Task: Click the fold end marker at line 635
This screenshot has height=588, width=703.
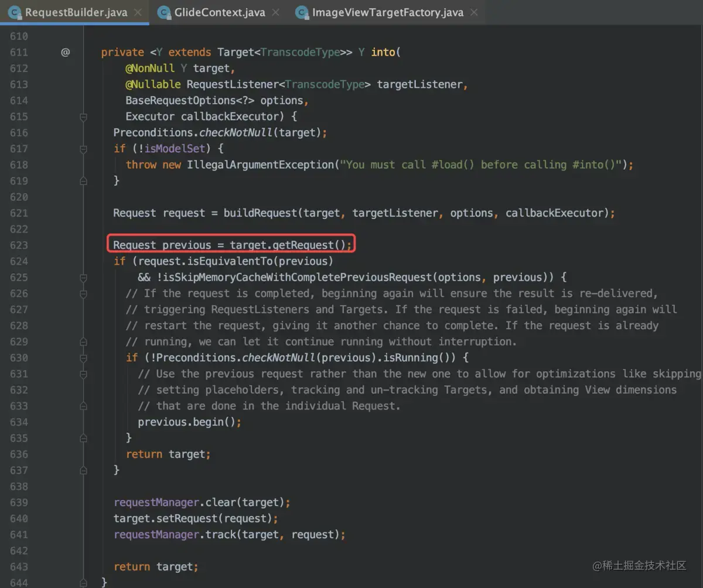Action: pos(83,438)
